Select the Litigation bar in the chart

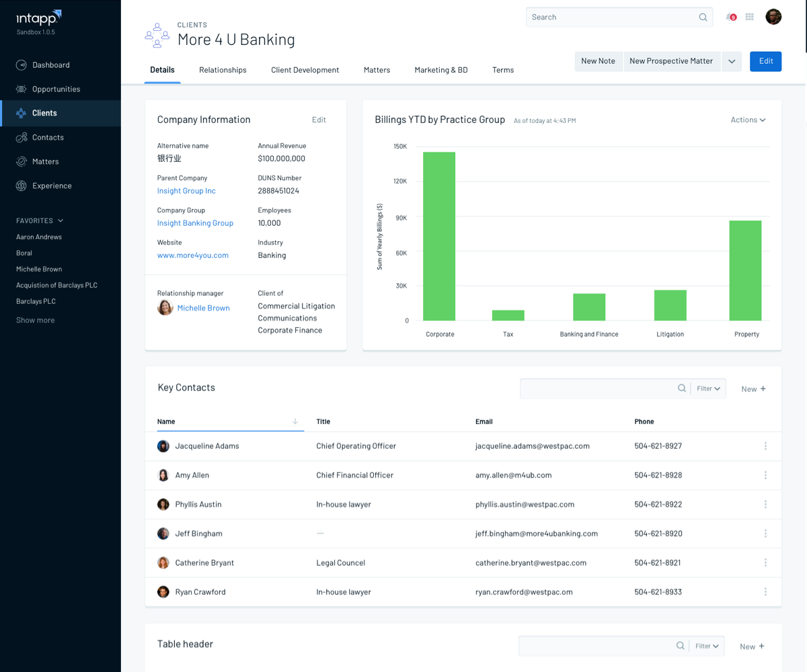coord(670,305)
